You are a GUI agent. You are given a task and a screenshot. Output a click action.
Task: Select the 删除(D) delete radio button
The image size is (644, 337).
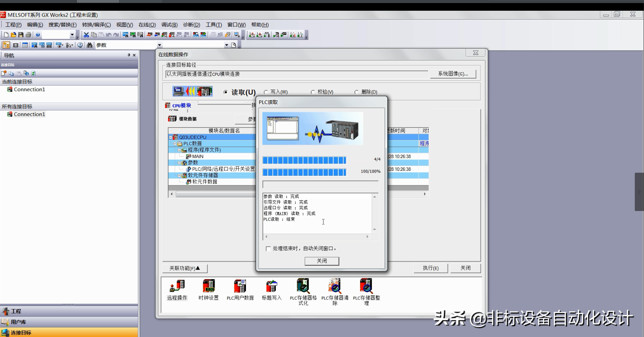[357, 92]
